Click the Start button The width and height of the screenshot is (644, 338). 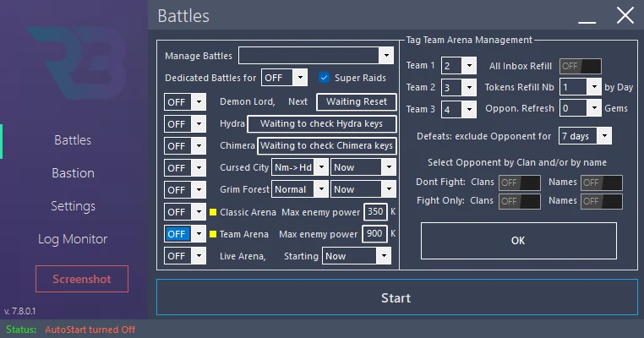[x=396, y=297]
